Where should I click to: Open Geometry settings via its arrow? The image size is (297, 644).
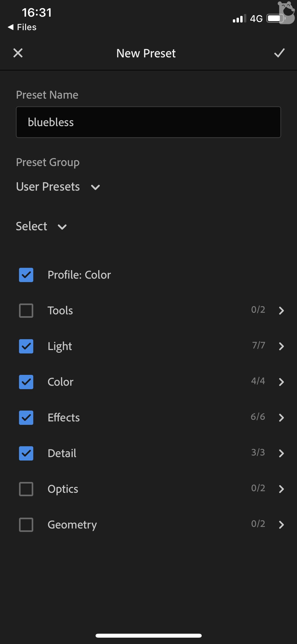(x=281, y=525)
